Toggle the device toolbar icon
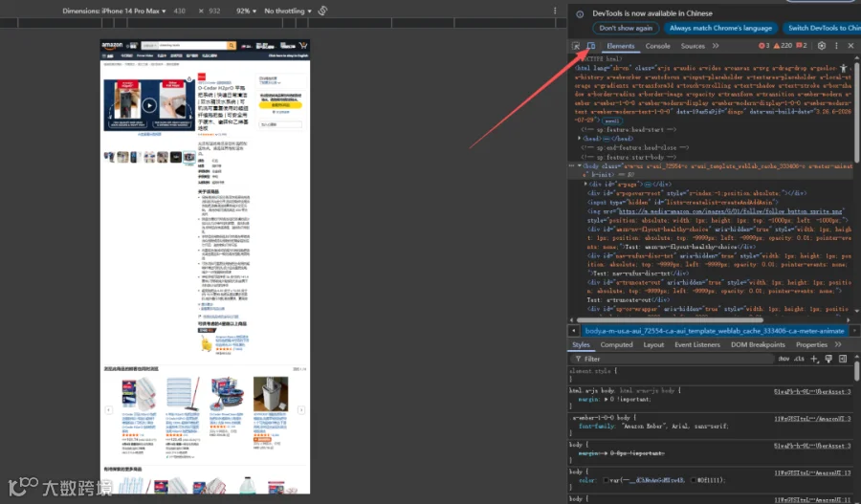 [x=591, y=46]
